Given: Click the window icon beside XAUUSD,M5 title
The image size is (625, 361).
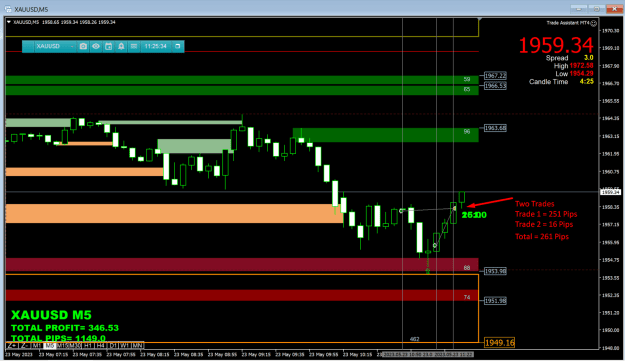Looking at the screenshot, I should pos(8,9).
